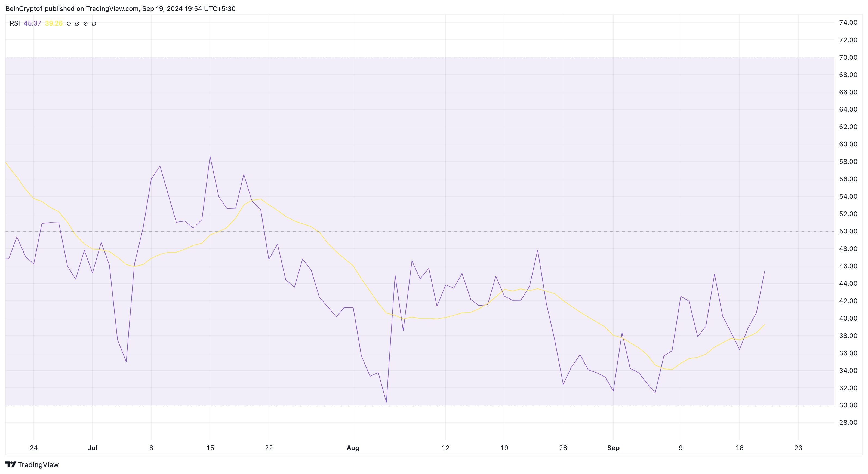Click the 74.00 top scale label
The image size is (868, 474).
coord(848,23)
